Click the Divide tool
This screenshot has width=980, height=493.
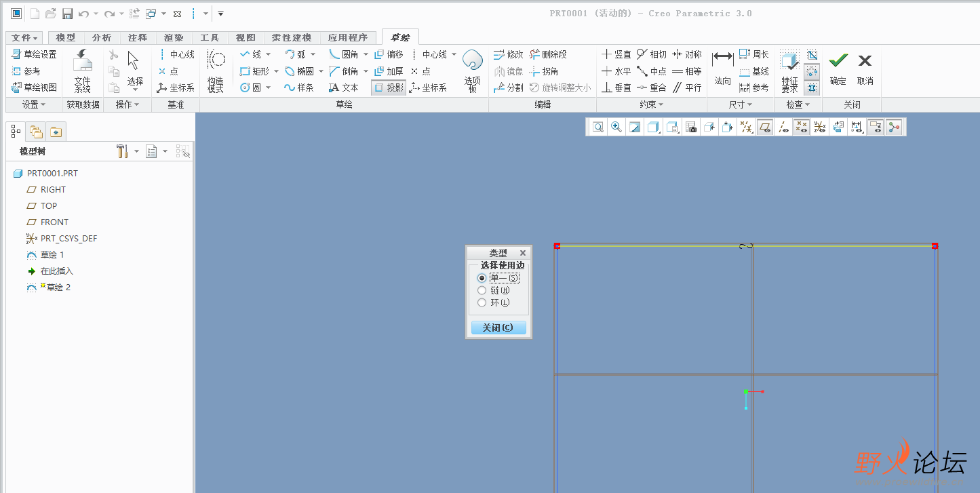click(x=509, y=87)
